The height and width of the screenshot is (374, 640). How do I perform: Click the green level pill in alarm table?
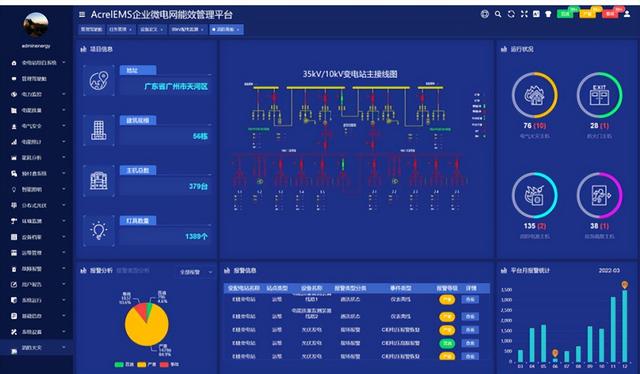pos(447,343)
